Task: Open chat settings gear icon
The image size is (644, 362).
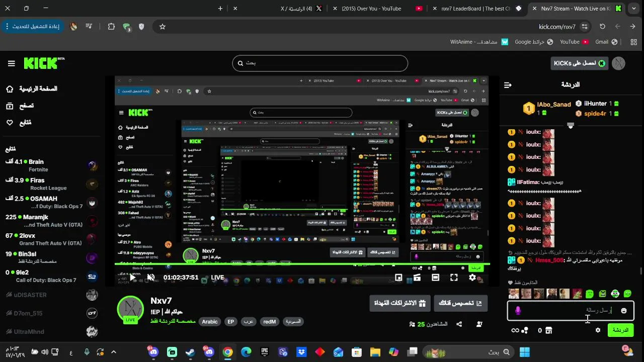Action: click(x=598, y=330)
